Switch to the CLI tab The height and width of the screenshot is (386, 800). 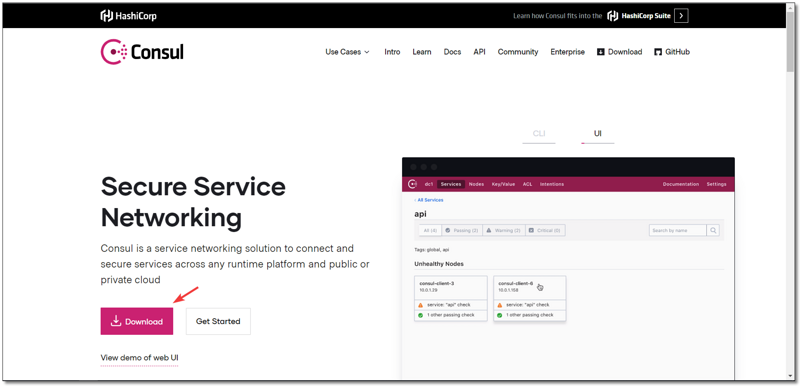click(539, 134)
